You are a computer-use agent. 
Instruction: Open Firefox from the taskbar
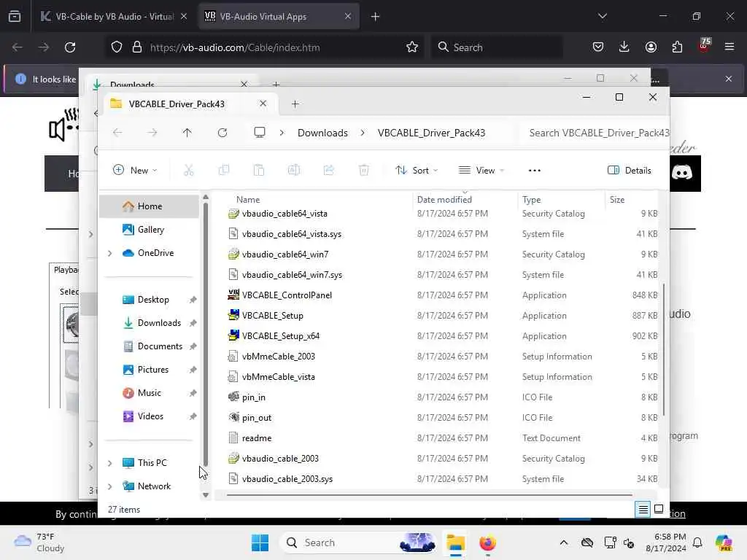[487, 542]
